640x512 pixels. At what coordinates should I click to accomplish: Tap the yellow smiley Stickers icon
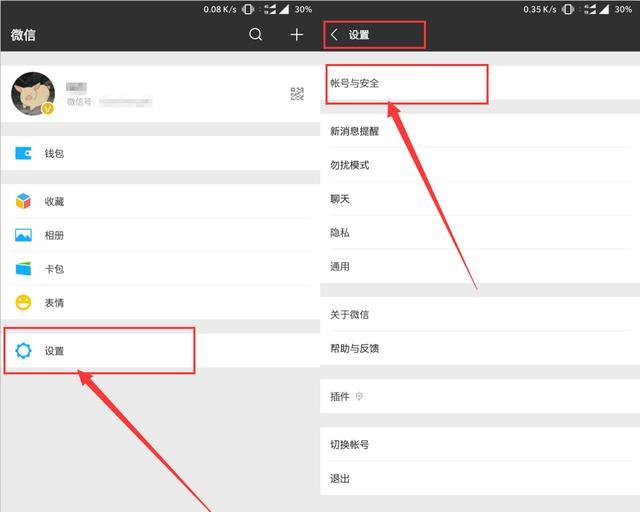click(23, 303)
